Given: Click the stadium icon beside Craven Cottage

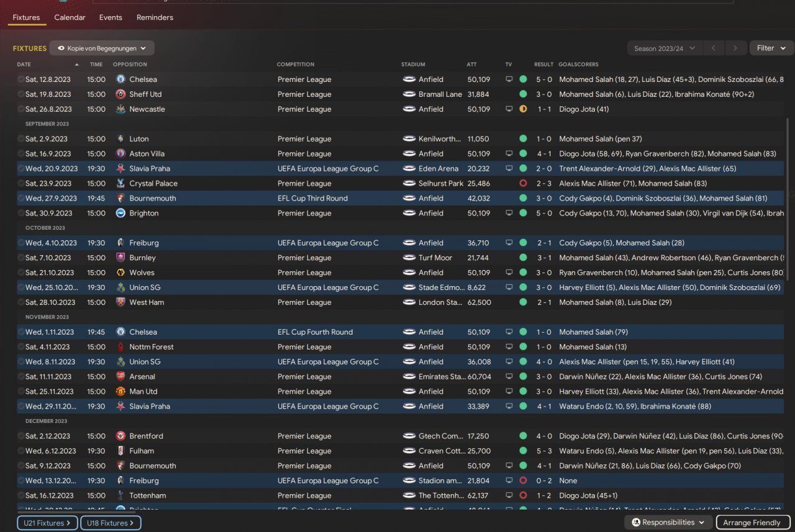Looking at the screenshot, I should (409, 451).
